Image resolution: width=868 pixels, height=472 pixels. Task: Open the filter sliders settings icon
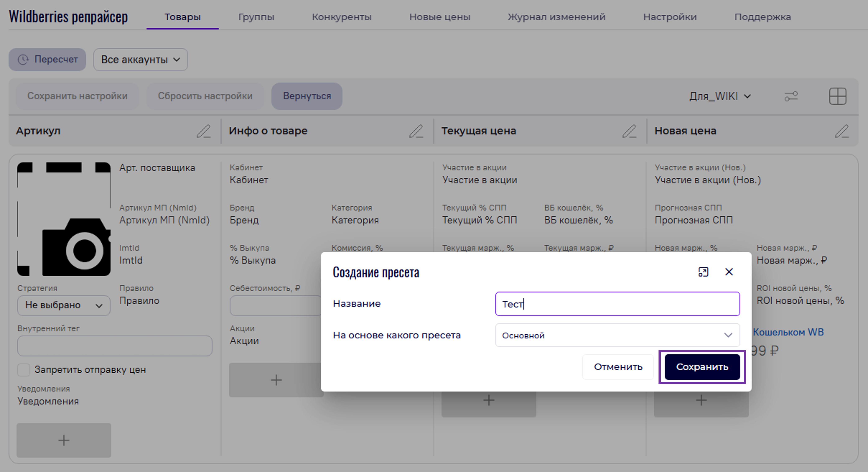coord(791,96)
